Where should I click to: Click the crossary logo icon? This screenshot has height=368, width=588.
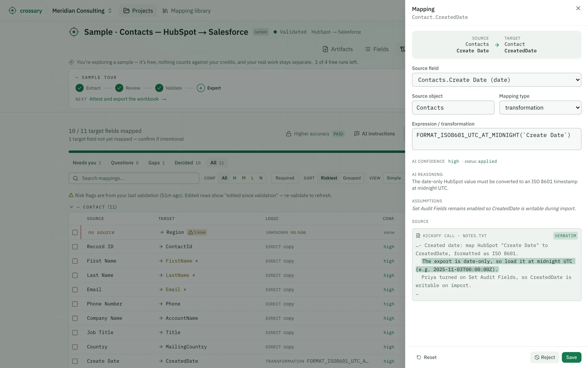[x=12, y=11]
